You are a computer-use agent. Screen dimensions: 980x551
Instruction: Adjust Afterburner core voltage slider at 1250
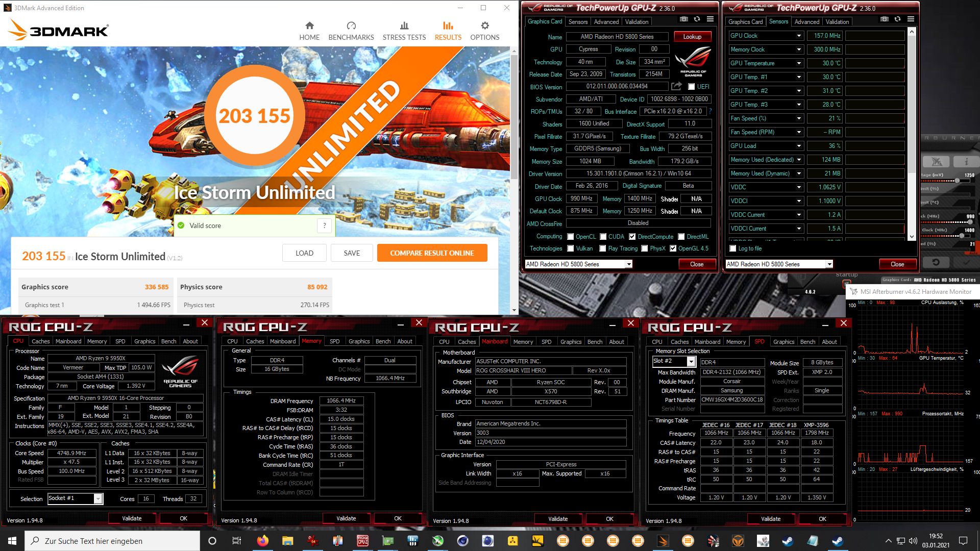[958, 181]
